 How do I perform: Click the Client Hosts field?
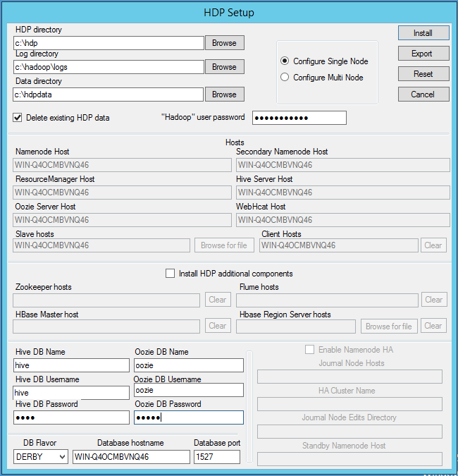tap(339, 245)
